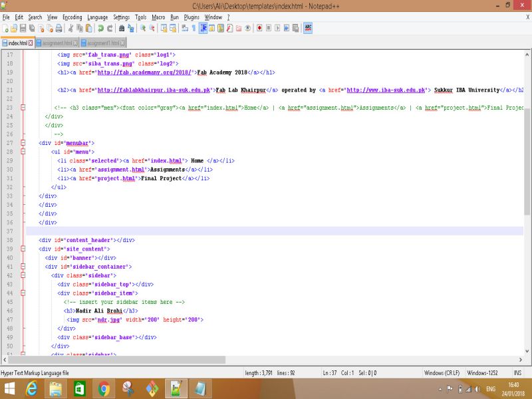Image resolution: width=532 pixels, height=399 pixels.
Task: Toggle the indent guide button
Action: (x=203, y=28)
